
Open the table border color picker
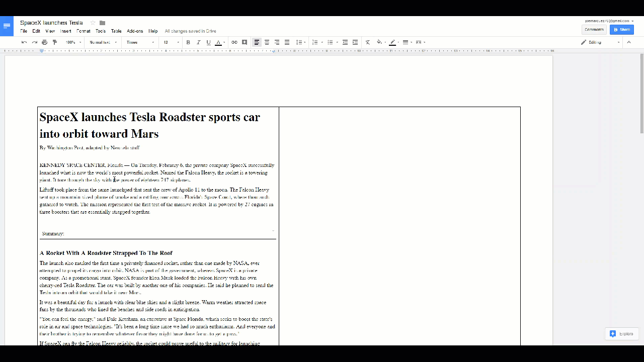[x=394, y=42]
